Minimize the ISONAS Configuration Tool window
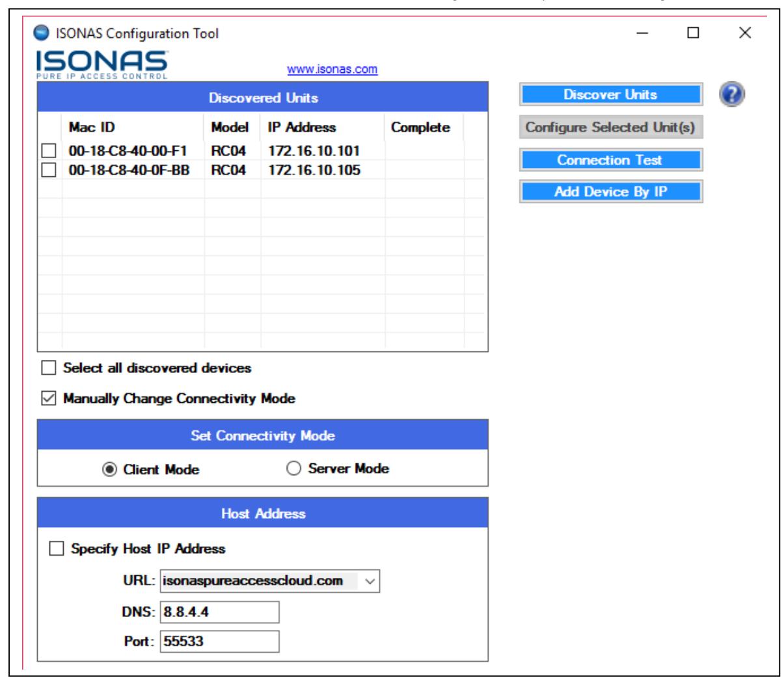Screen dimensions: 784x682 click(643, 33)
